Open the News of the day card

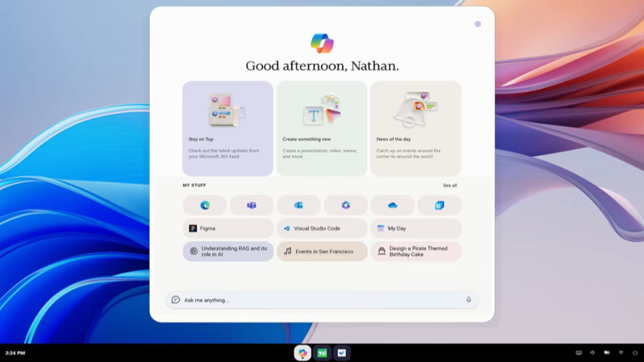click(x=416, y=129)
